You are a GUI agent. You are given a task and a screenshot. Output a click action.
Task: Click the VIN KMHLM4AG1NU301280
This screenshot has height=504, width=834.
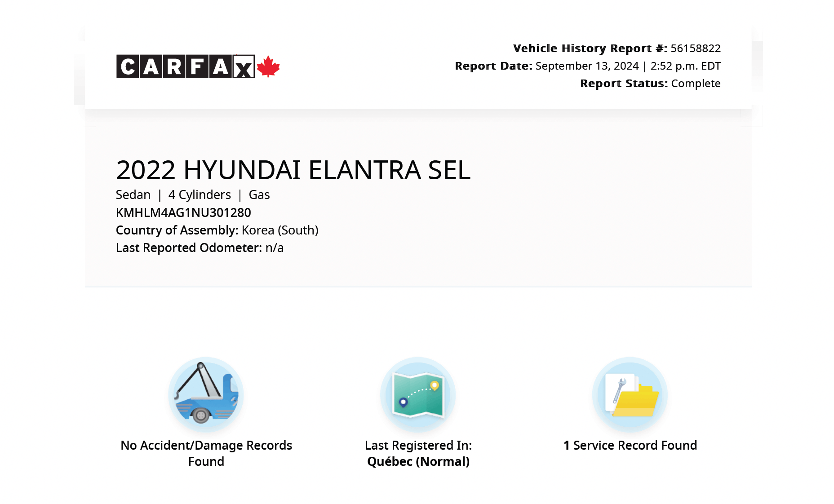[183, 212]
